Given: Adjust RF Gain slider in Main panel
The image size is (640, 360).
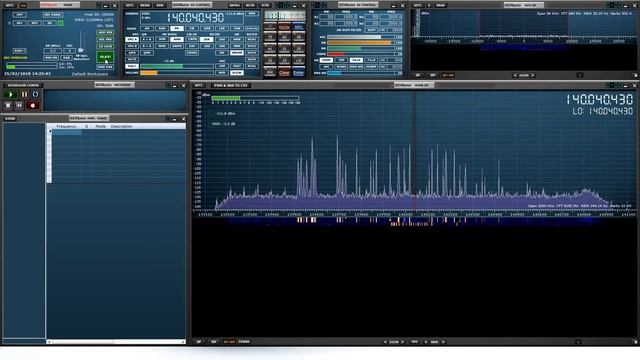Looking at the screenshot, I should (81, 42).
